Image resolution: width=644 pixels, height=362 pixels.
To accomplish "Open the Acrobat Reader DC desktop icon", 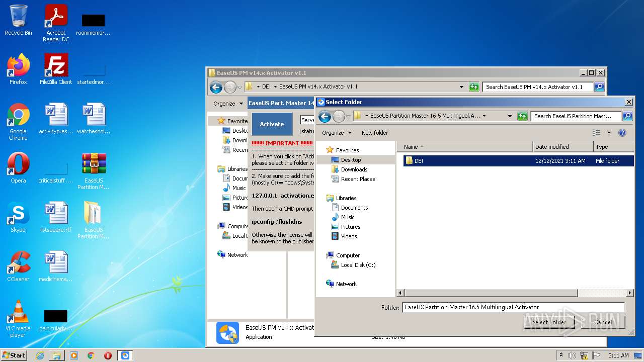I will (56, 23).
